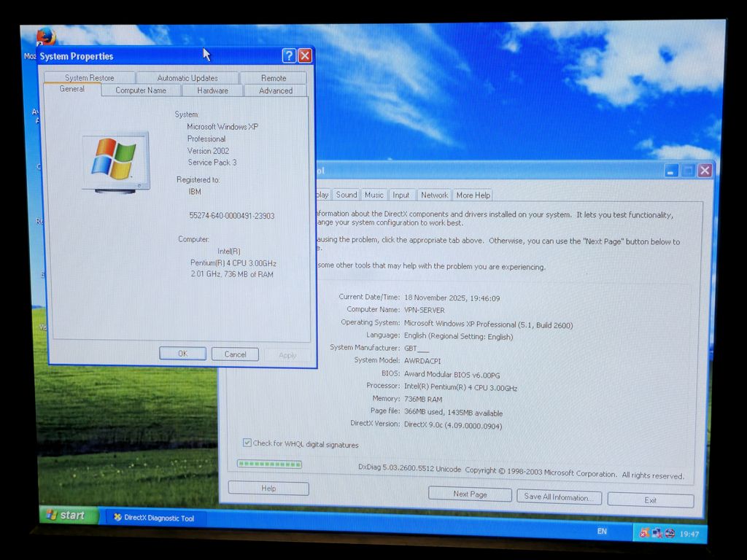Click Save All Information button
Screen dimensions: 747x560
point(559,497)
